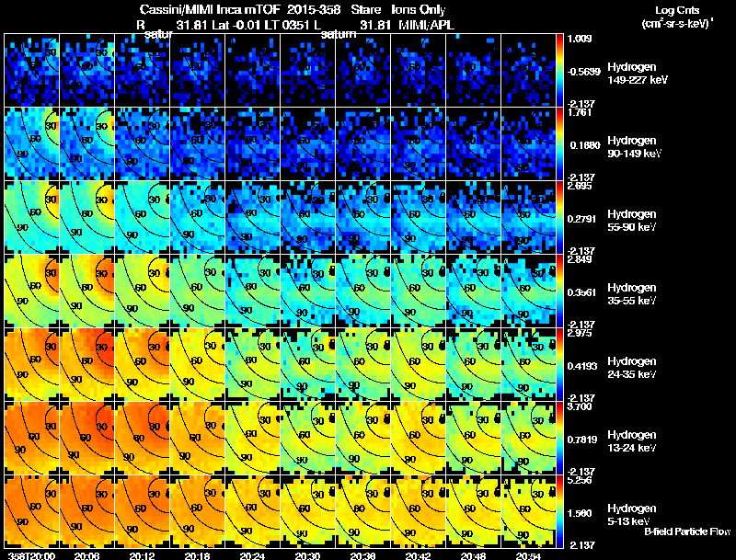The height and width of the screenshot is (560, 736).
Task: Click the Hydrogen 24-35 keV row label
Action: 632,368
